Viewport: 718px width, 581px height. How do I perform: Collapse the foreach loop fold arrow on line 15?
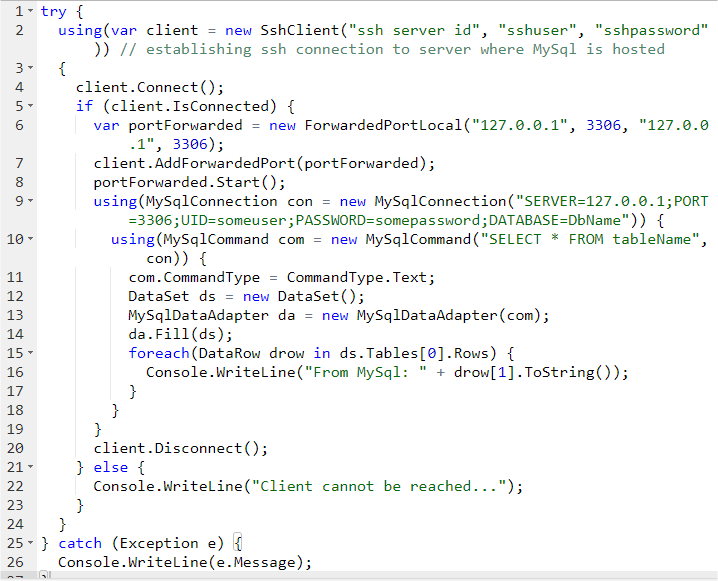(31, 353)
